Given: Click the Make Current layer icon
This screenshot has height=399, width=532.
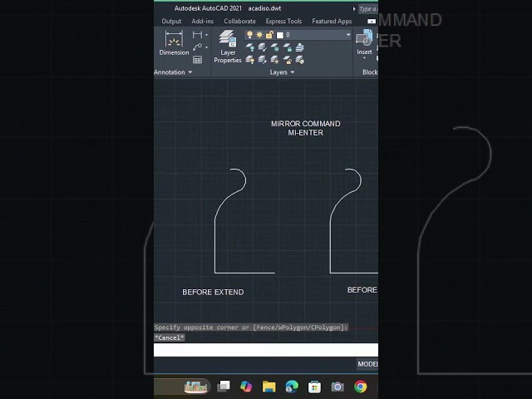Looking at the screenshot, I should coord(299,47).
